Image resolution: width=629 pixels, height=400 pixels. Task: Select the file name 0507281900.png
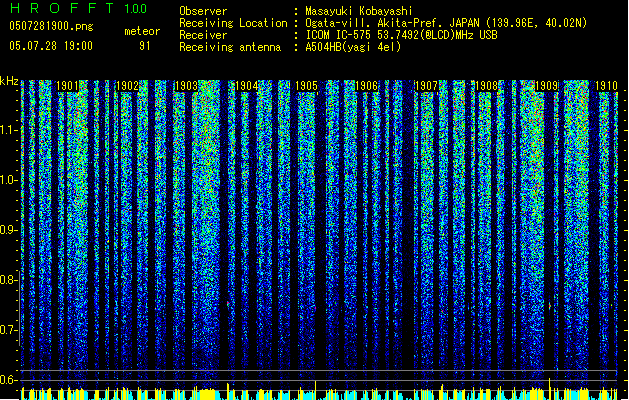(51, 26)
